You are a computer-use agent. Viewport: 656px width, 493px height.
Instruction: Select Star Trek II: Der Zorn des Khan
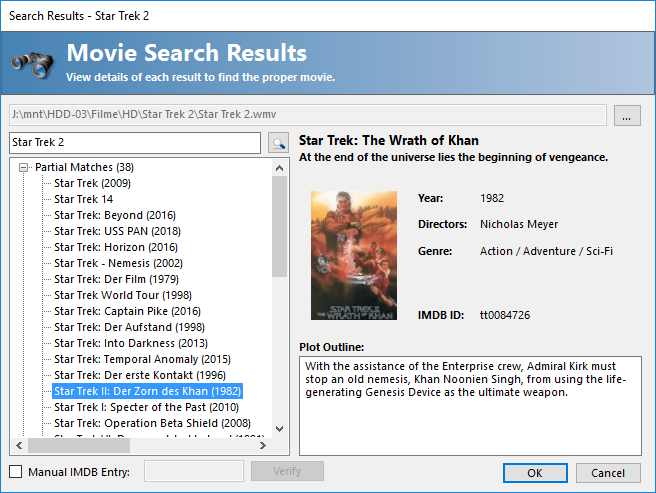(x=147, y=391)
